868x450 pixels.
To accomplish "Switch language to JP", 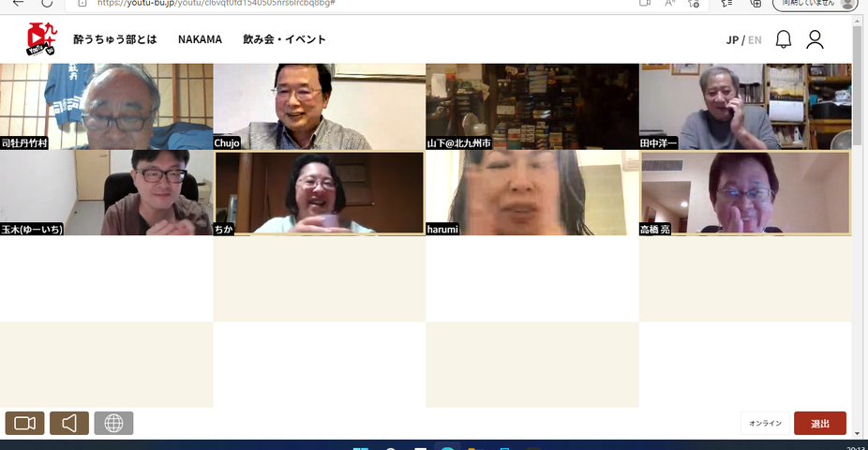I will coord(732,40).
